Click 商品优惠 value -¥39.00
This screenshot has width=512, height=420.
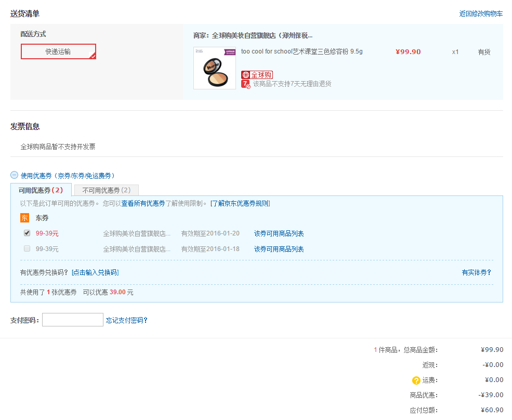point(491,395)
